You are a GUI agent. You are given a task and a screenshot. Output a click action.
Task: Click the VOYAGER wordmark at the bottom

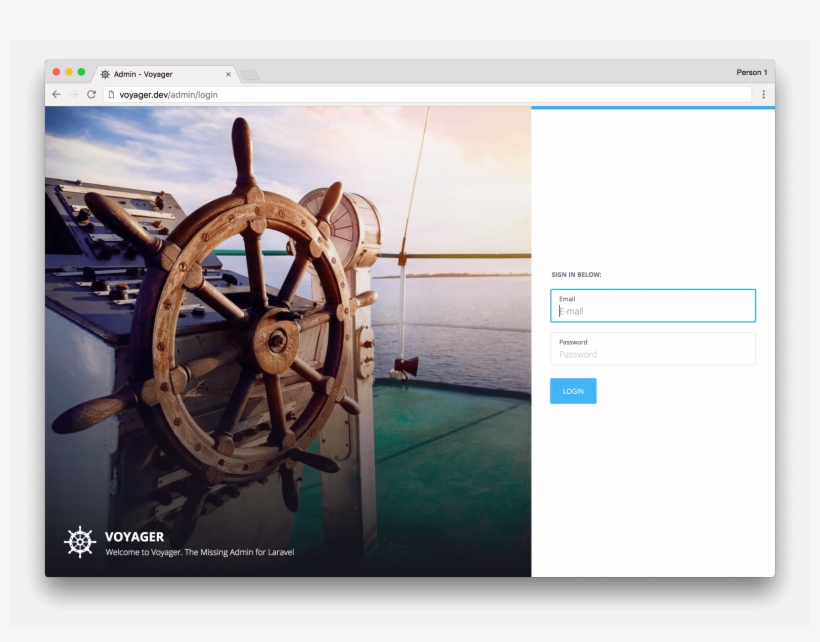[x=133, y=535]
